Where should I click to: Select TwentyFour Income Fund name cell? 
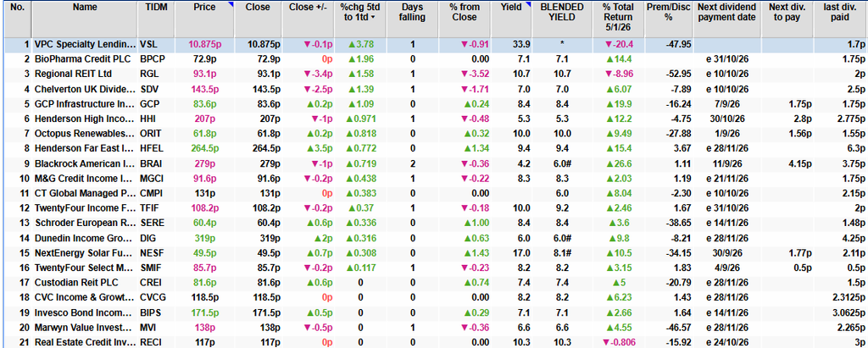tap(85, 208)
